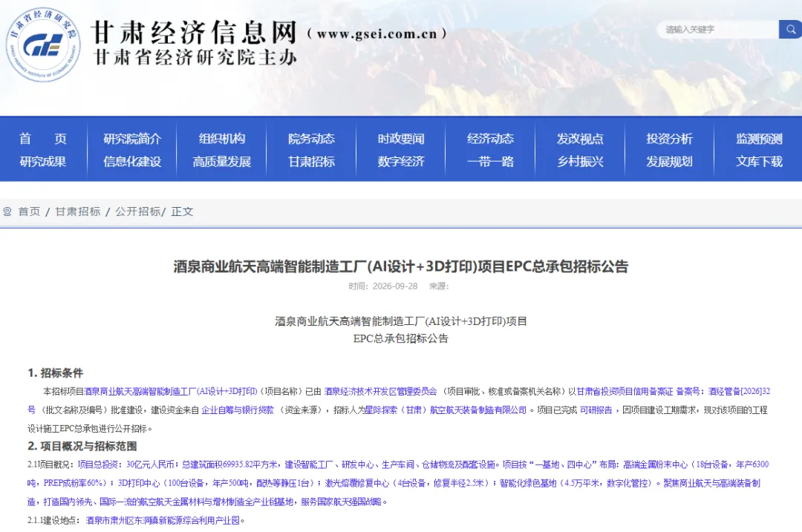Open the 研究成果 nav menu item
This screenshot has height=532, width=802.
pos(43,162)
